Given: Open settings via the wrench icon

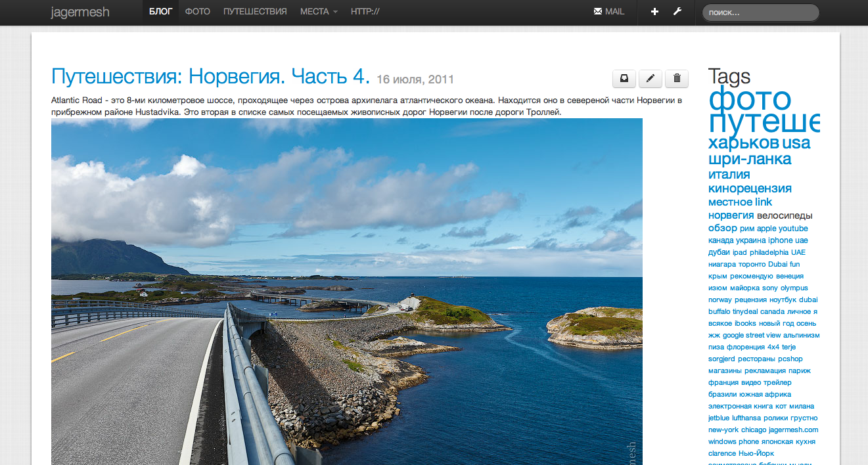Looking at the screenshot, I should (677, 12).
